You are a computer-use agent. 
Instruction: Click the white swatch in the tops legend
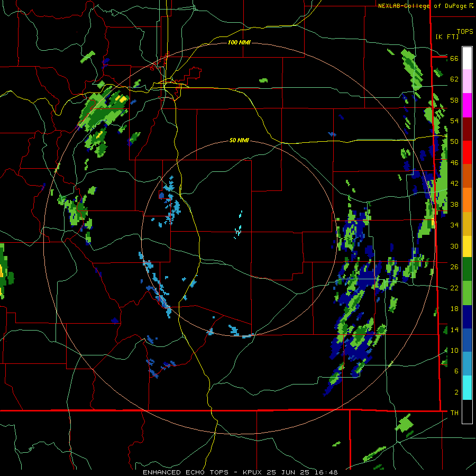[x=467, y=58]
